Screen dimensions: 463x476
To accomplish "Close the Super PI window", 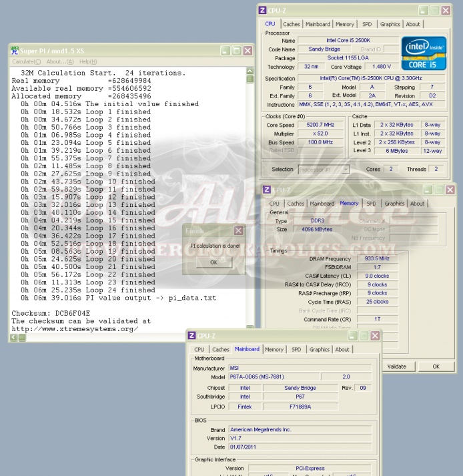I will (248, 51).
